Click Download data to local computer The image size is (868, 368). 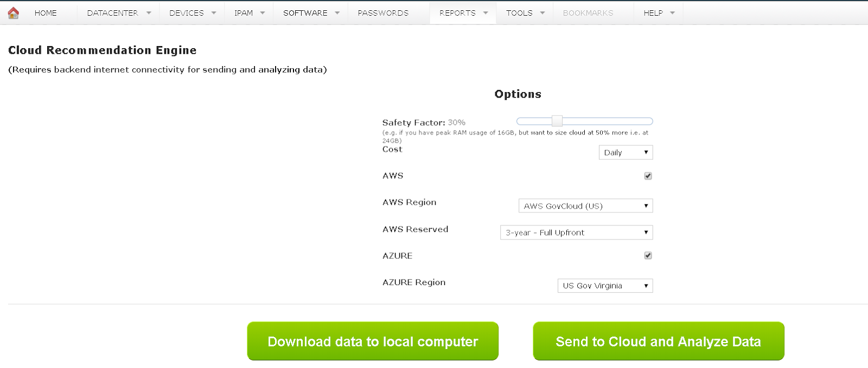pos(373,341)
